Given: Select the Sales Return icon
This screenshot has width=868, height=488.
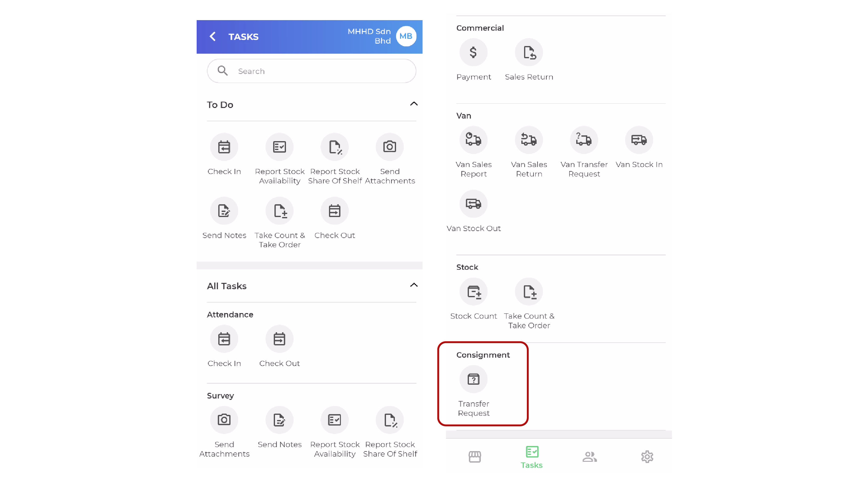Looking at the screenshot, I should click(x=529, y=52).
